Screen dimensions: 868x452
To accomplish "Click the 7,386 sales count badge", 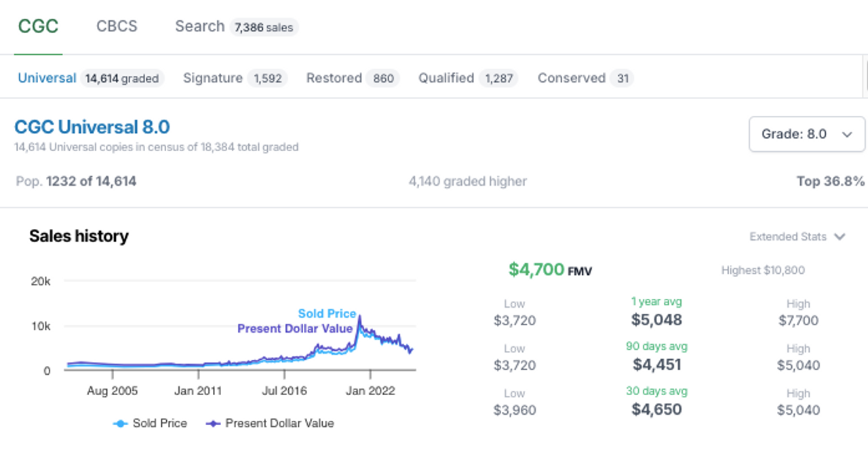I will coord(264,27).
